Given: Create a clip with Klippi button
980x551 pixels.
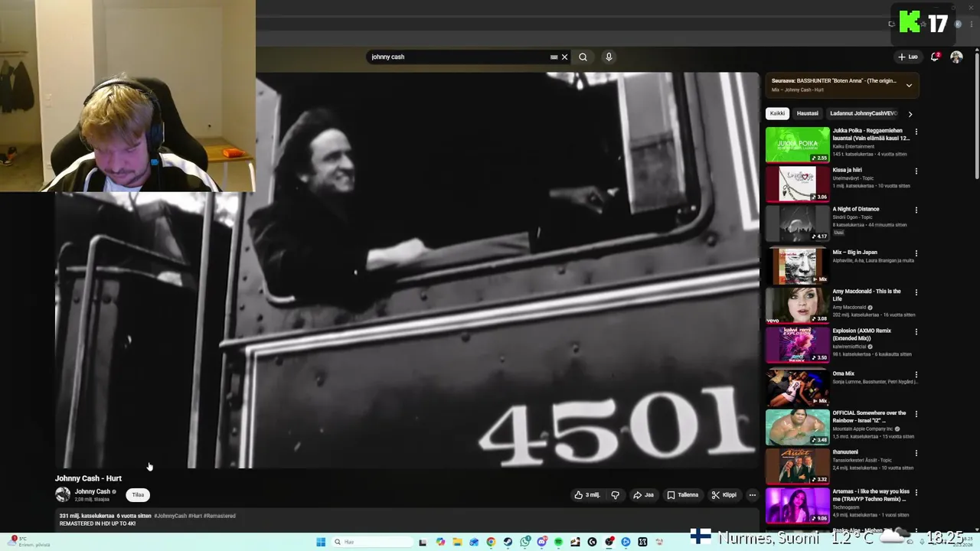Looking at the screenshot, I should (x=724, y=495).
